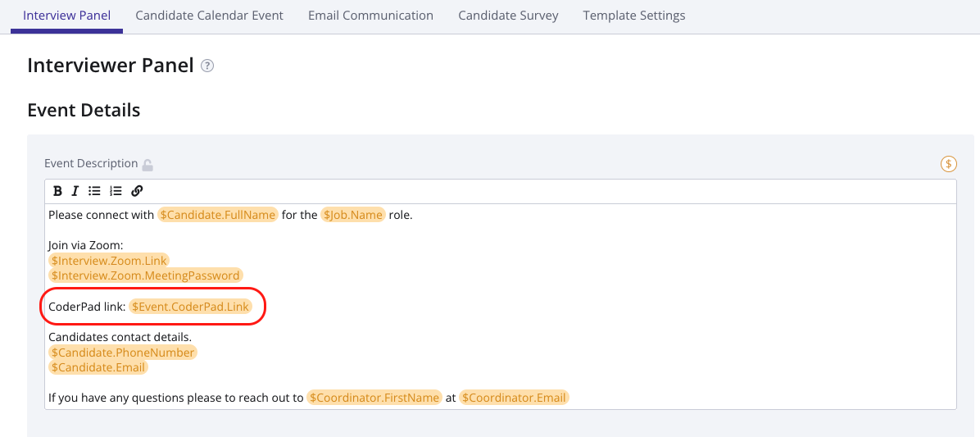This screenshot has height=437, width=980.
Task: Insert a bulleted list
Action: (94, 191)
